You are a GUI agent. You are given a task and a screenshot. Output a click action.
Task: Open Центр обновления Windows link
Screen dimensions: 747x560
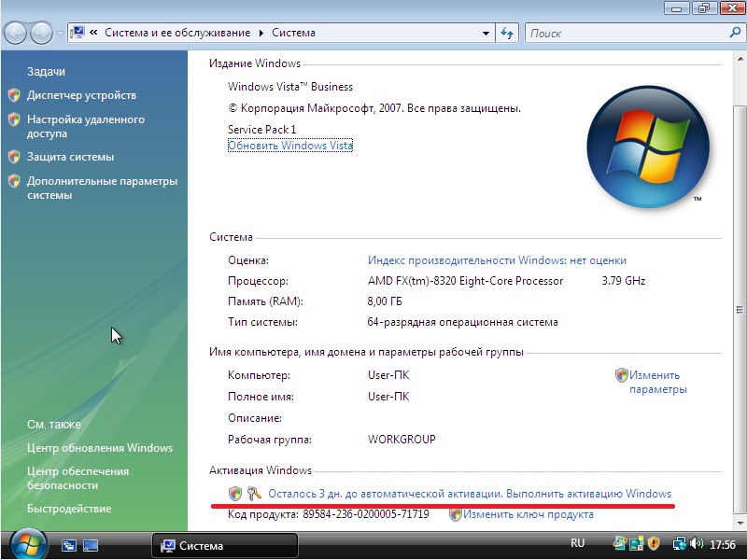coord(100,448)
